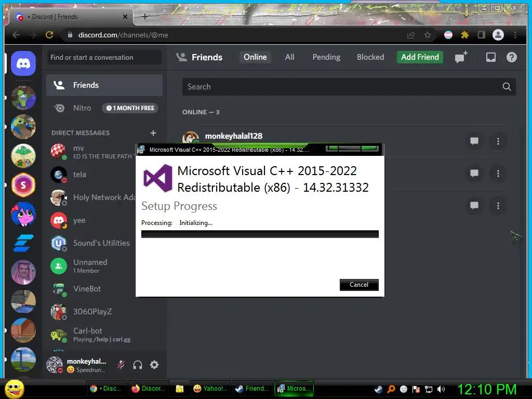This screenshot has width=532, height=399.
Task: Switch to the All friends tab
Action: [289, 57]
